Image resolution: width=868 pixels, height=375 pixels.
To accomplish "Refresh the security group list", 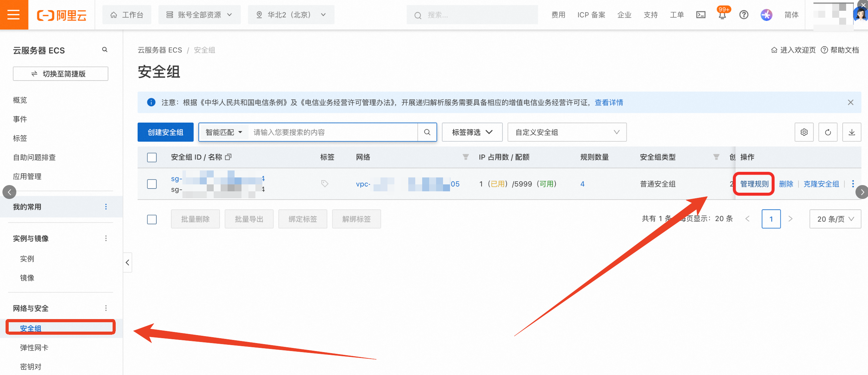I will coord(828,132).
